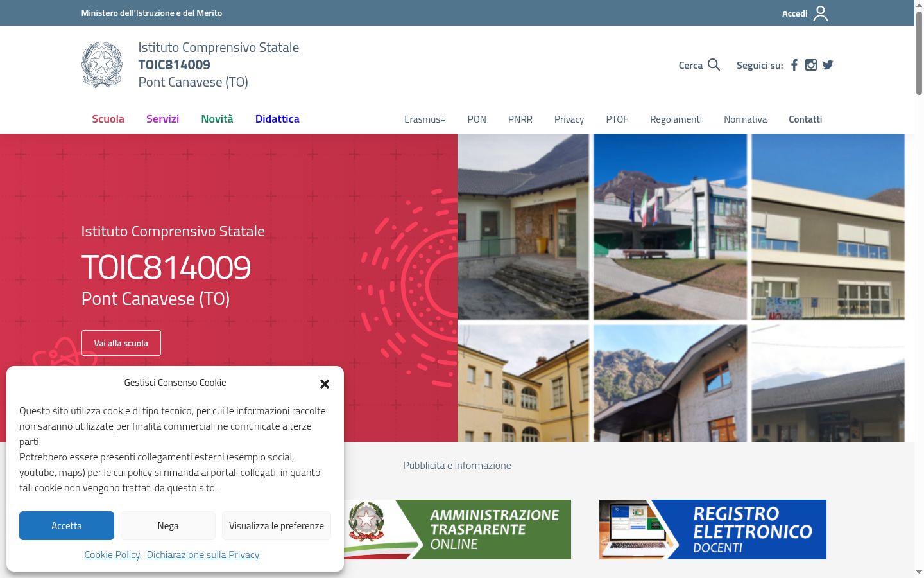
Task: Open the Facebook social icon
Action: (x=794, y=65)
